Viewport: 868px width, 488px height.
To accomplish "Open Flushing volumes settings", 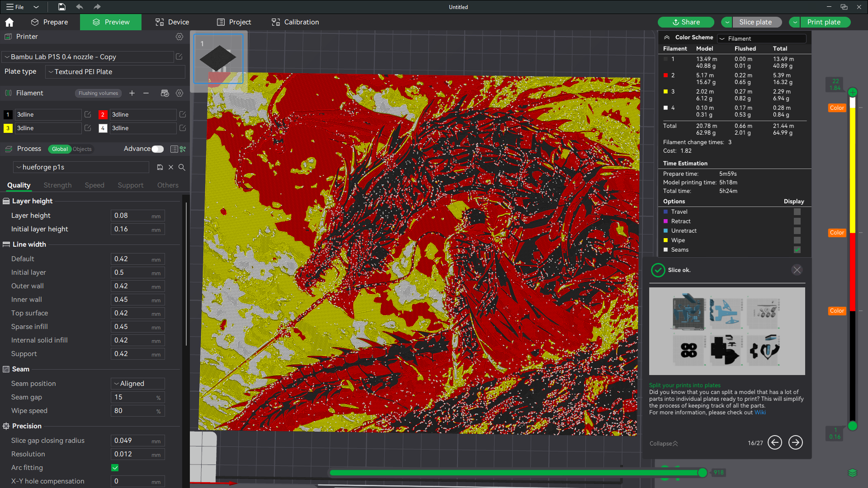I will tap(98, 93).
